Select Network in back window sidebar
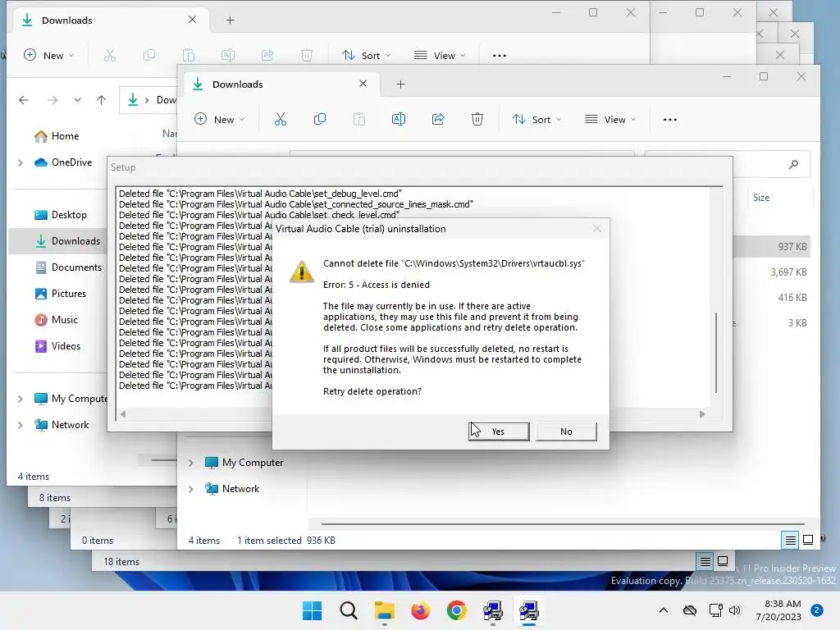This screenshot has height=630, width=840. [x=62, y=425]
